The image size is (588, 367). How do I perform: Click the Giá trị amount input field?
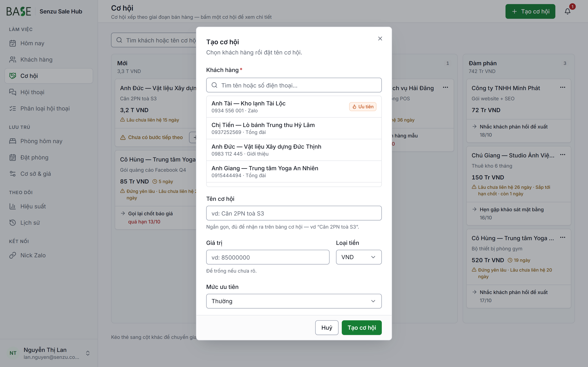click(x=268, y=257)
